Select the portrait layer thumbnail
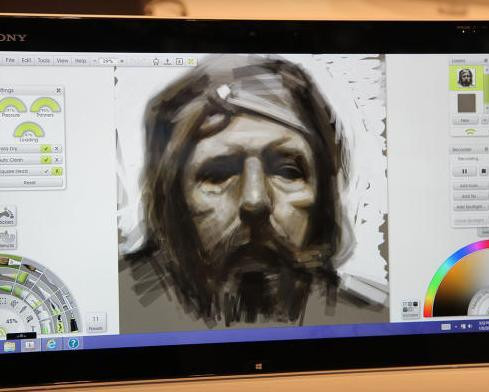This screenshot has height=392, width=489. tap(466, 78)
